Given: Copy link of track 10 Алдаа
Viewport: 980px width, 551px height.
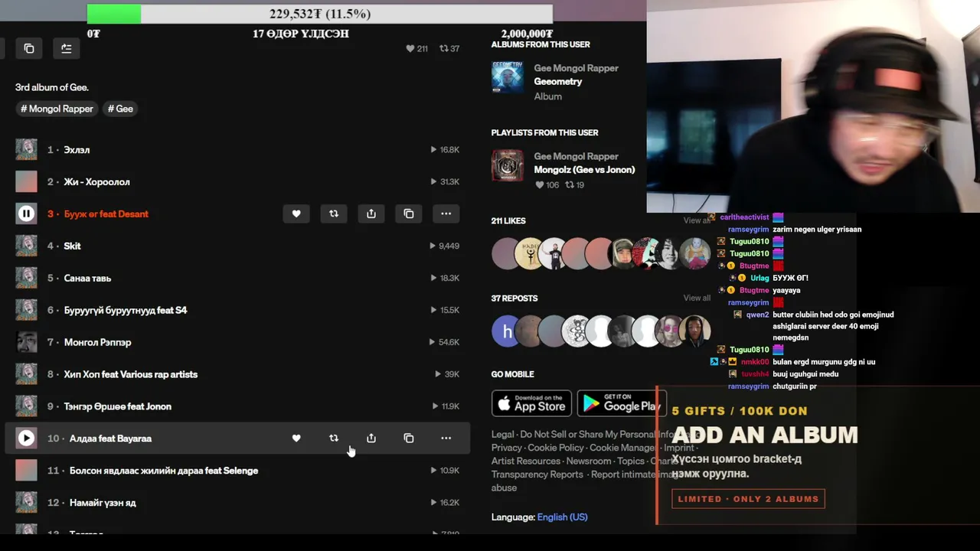Looking at the screenshot, I should pyautogui.click(x=409, y=439).
